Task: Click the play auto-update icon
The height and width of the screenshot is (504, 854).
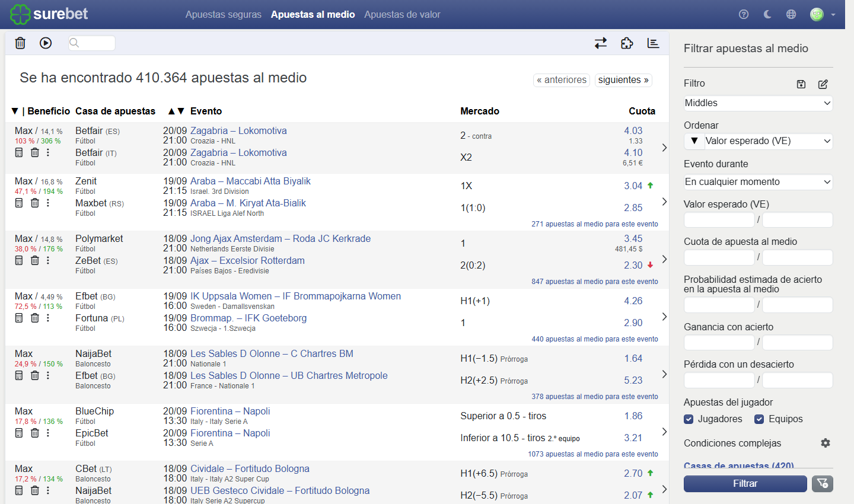Action: point(46,43)
